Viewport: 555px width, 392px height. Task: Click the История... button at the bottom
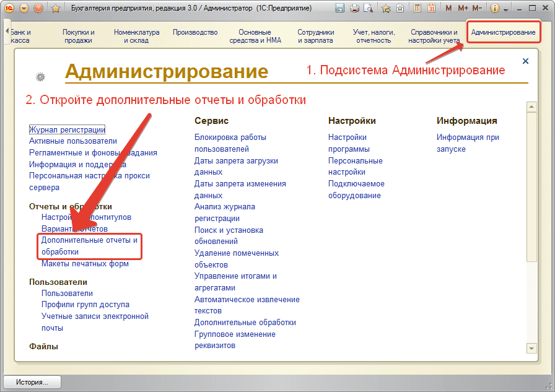click(x=32, y=382)
